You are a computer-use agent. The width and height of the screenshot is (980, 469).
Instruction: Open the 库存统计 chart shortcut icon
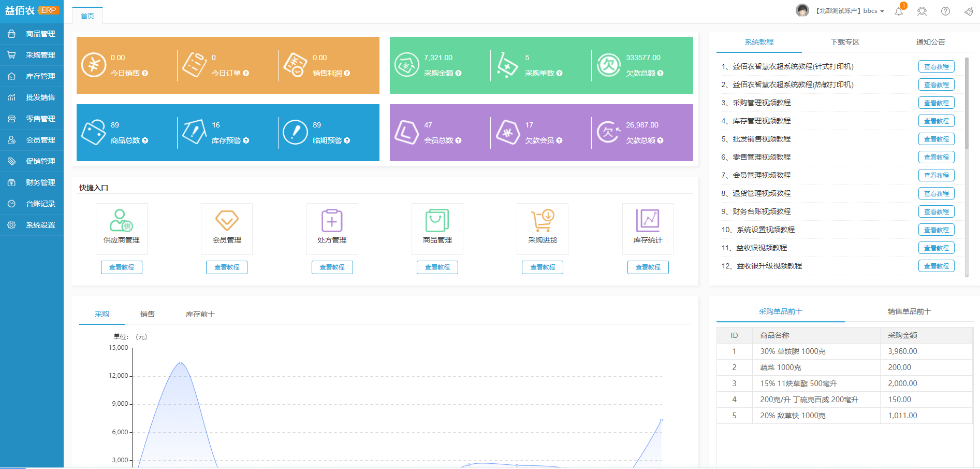click(x=648, y=220)
